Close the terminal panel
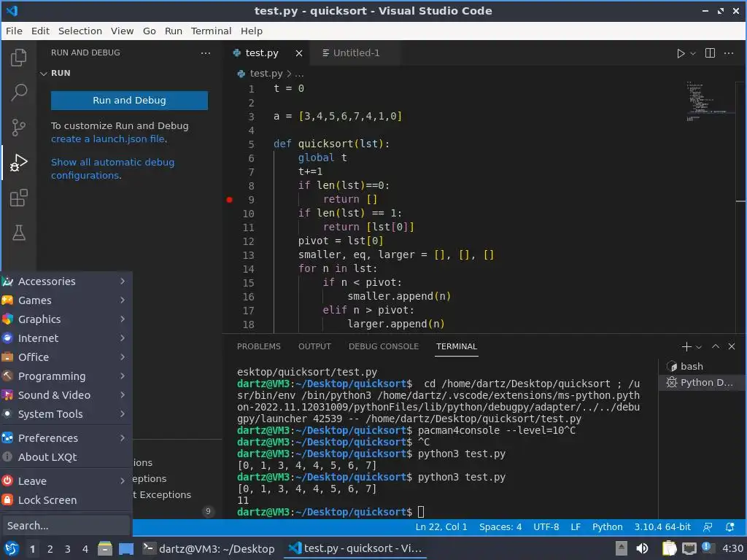 coord(732,346)
